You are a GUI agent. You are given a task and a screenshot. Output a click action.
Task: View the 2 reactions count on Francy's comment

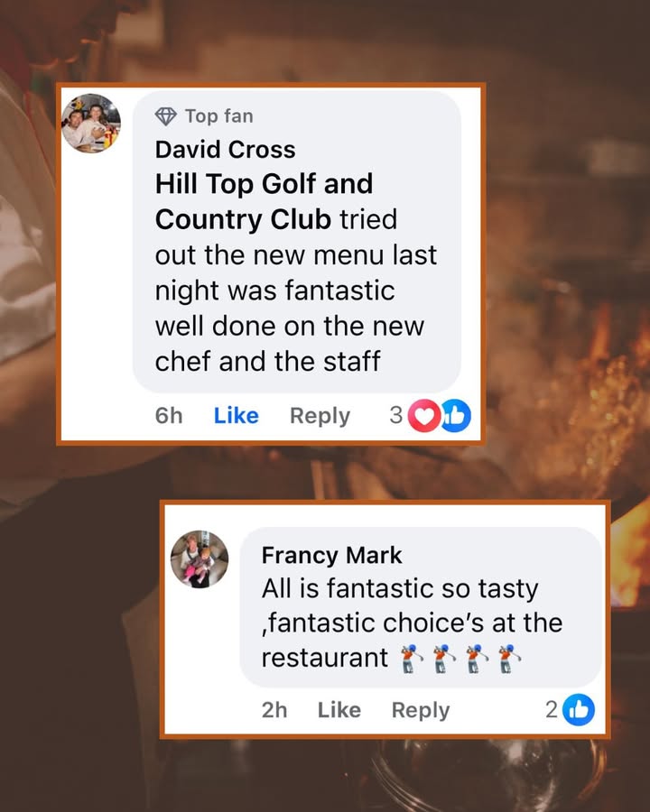[551, 709]
